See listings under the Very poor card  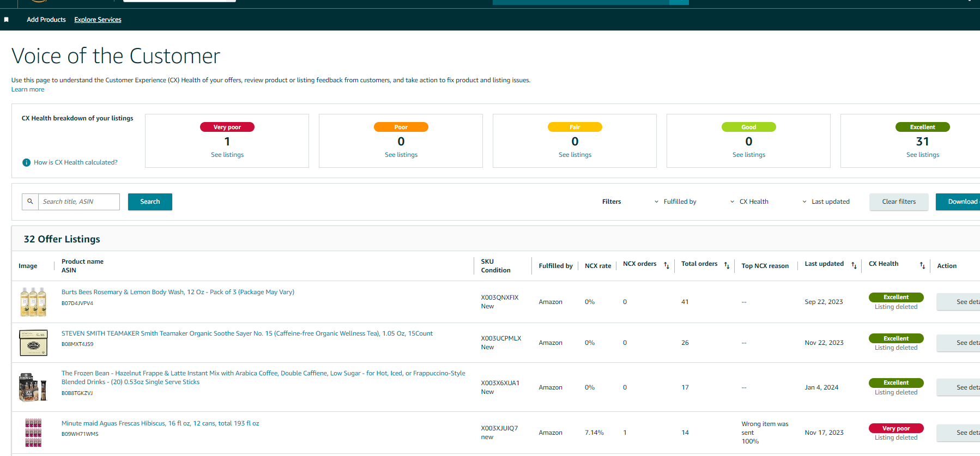(227, 155)
